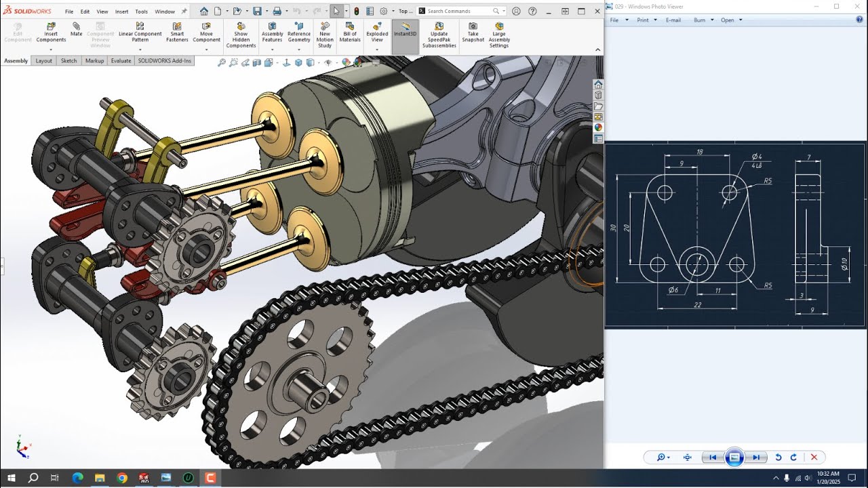Go to next image in Photo Viewer

coord(756,457)
